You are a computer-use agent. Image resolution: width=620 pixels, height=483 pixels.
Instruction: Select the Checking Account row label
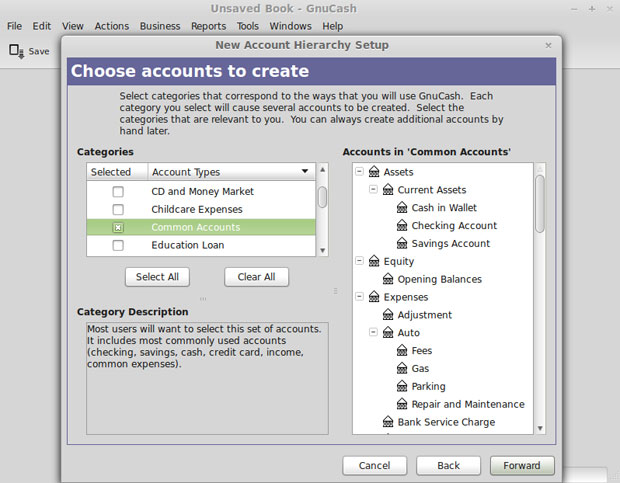click(x=454, y=225)
